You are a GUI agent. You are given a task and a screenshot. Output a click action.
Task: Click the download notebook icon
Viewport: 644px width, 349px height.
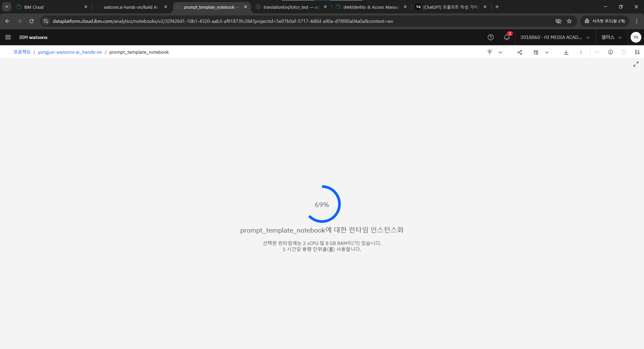566,52
